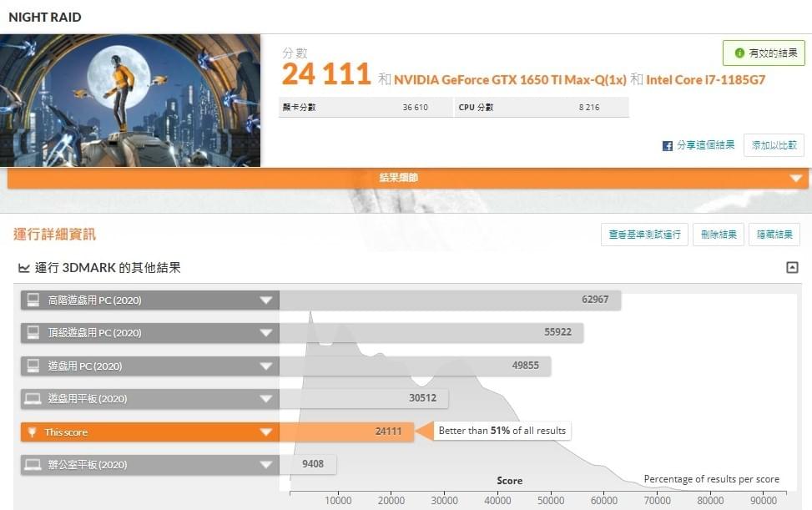This screenshot has width=812, height=510.
Task: Click the green valid-result info icon
Action: [x=739, y=53]
